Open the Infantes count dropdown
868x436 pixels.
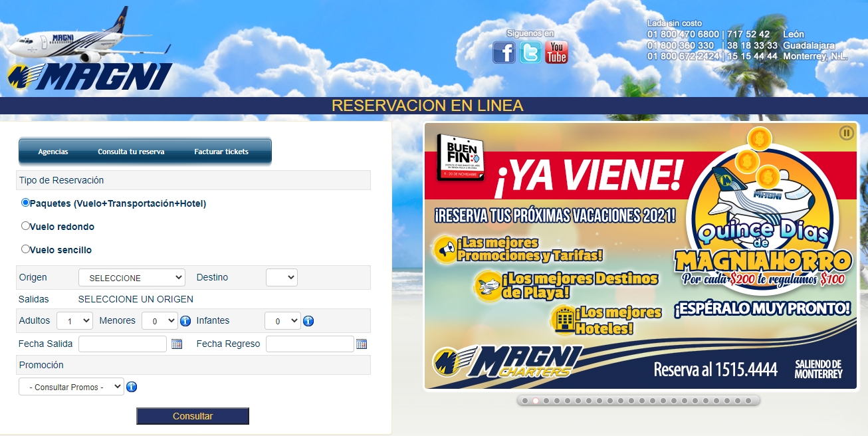pyautogui.click(x=282, y=321)
